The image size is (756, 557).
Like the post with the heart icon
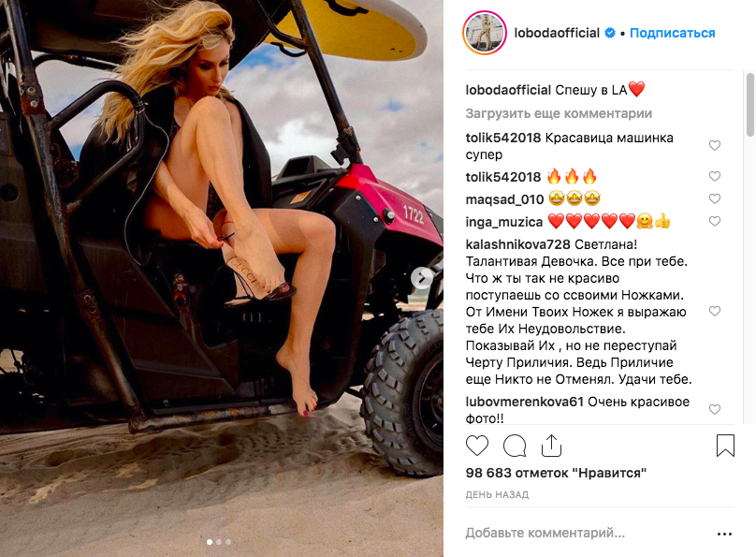(477, 445)
